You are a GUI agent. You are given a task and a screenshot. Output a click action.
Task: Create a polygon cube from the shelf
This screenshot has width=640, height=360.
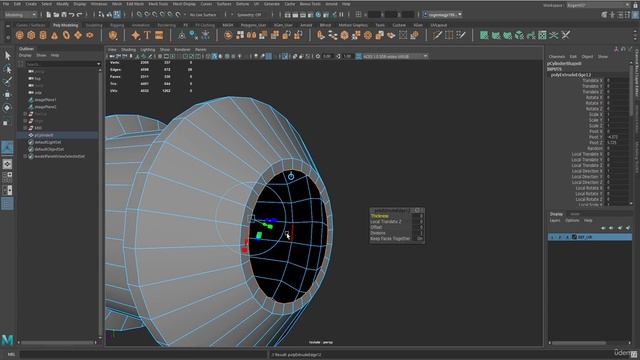(x=31, y=36)
